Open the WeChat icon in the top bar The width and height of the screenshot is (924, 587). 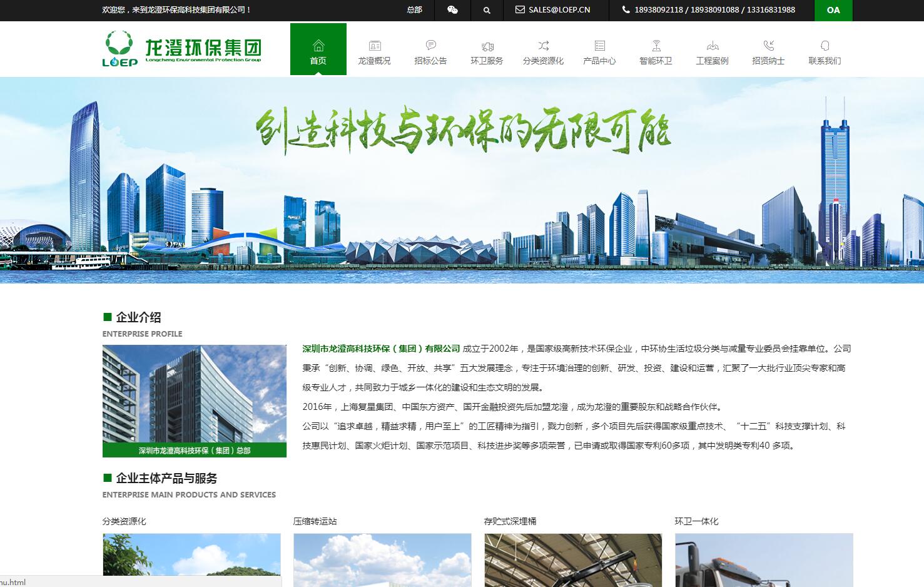pyautogui.click(x=452, y=10)
